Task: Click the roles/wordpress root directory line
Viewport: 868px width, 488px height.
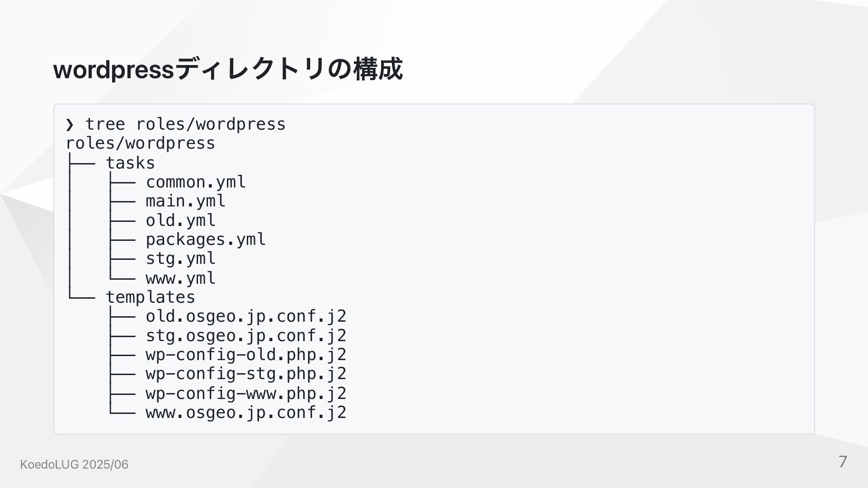Action: click(x=140, y=143)
